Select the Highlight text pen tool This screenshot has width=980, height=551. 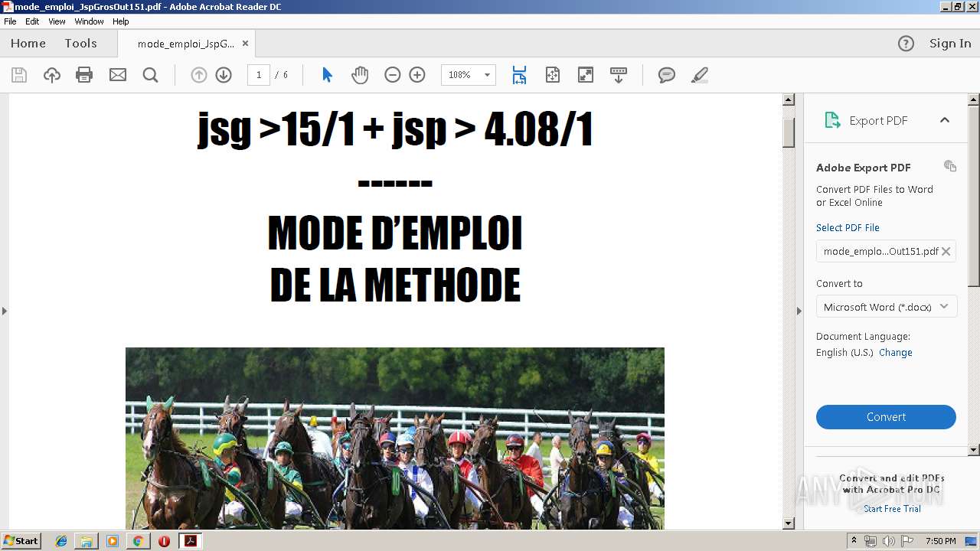[x=699, y=75]
